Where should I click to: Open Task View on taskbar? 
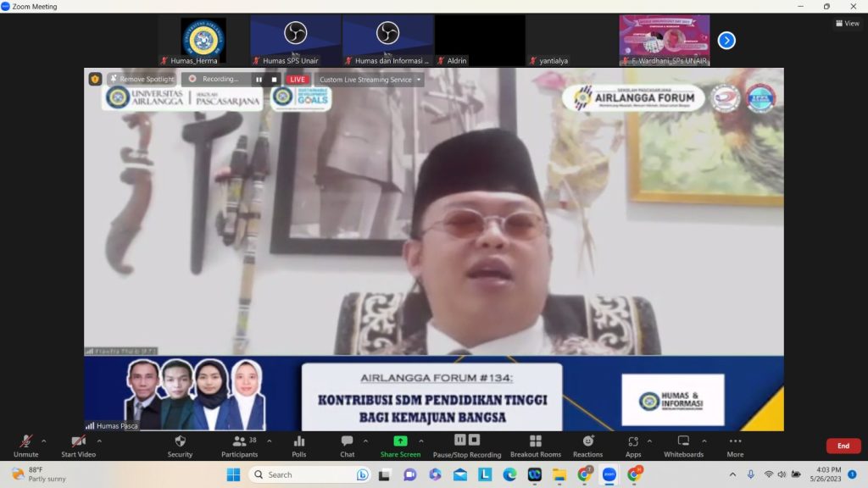coord(384,474)
